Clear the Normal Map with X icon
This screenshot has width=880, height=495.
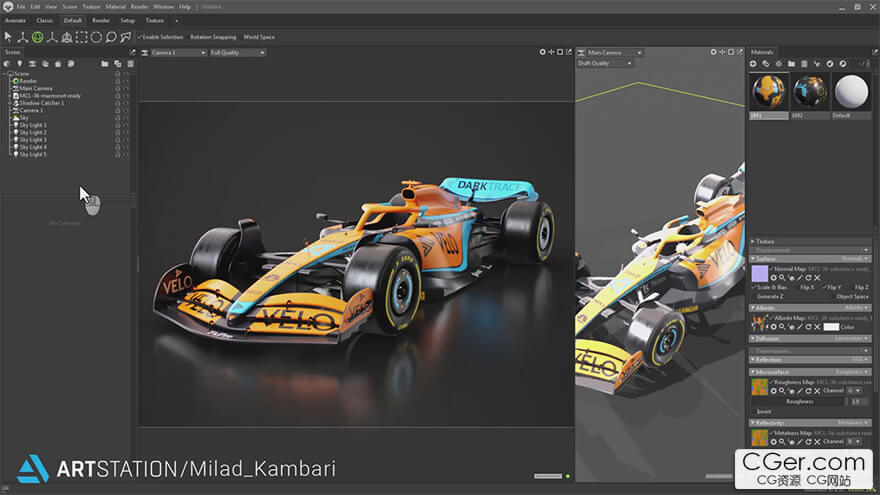(818, 278)
